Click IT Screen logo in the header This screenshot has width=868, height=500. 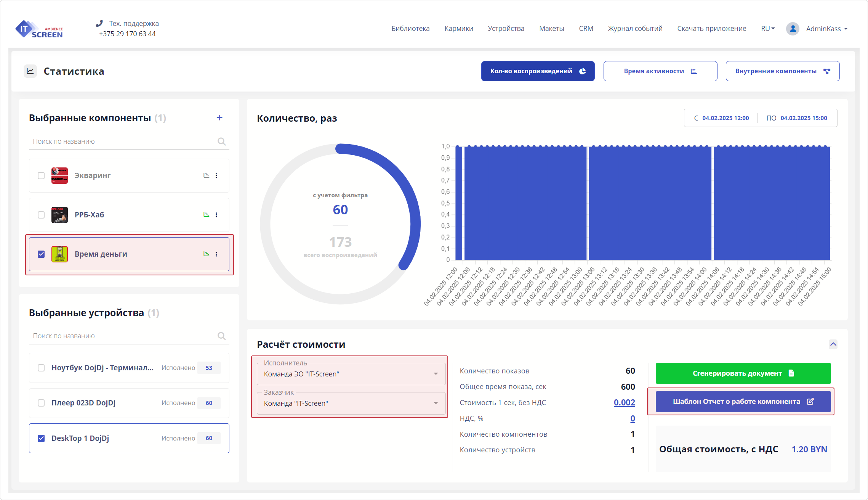[39, 29]
